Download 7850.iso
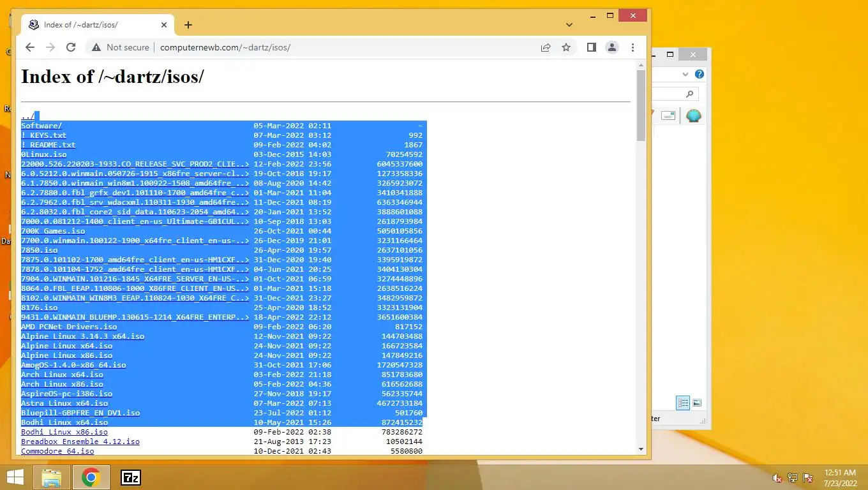The height and width of the screenshot is (490, 868). tap(39, 250)
